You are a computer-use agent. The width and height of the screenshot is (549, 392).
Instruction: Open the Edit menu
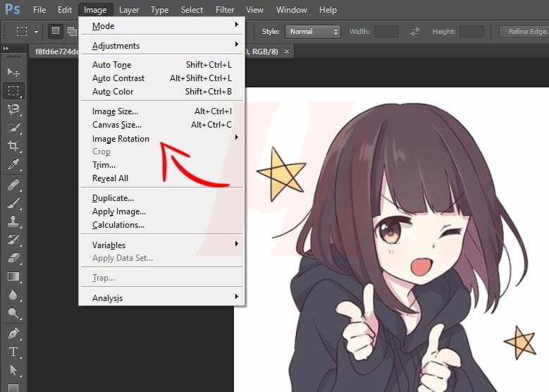[65, 10]
